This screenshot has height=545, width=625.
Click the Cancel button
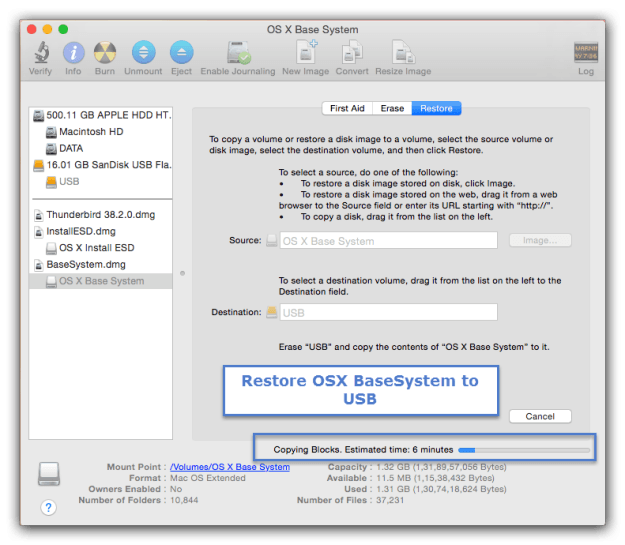pos(540,416)
